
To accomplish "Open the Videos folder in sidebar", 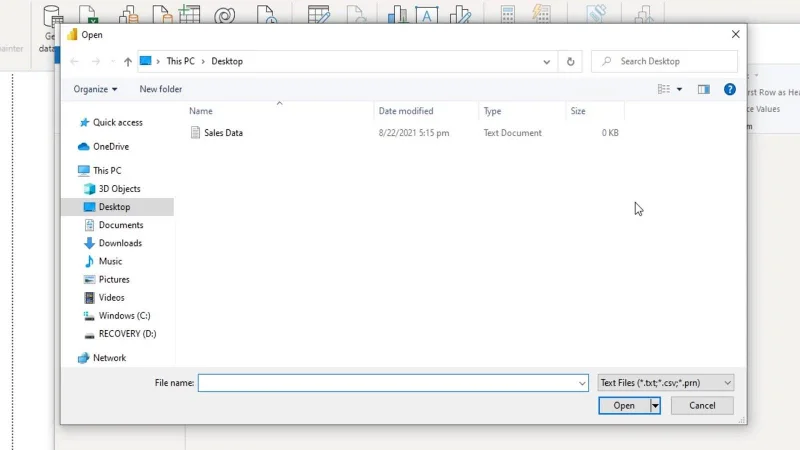I will tap(111, 297).
